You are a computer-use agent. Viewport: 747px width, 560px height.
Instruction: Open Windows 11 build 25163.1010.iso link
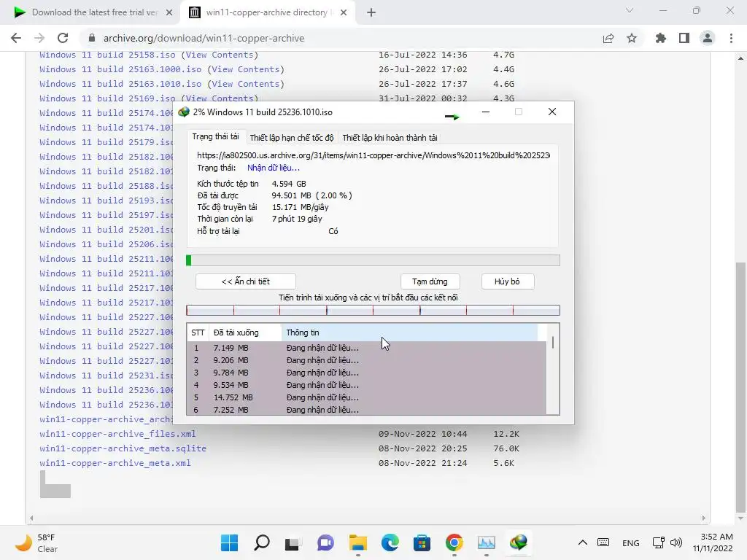coord(120,84)
